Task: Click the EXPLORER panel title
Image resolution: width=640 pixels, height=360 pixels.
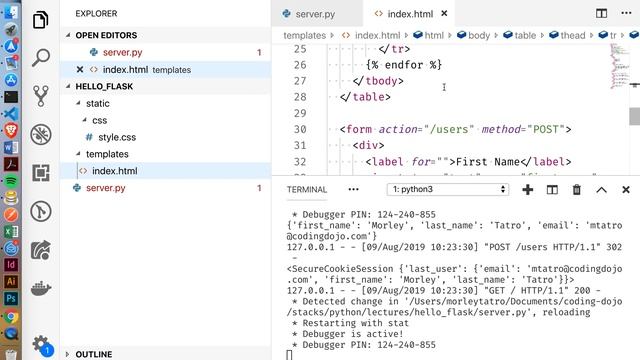Action: point(96,13)
